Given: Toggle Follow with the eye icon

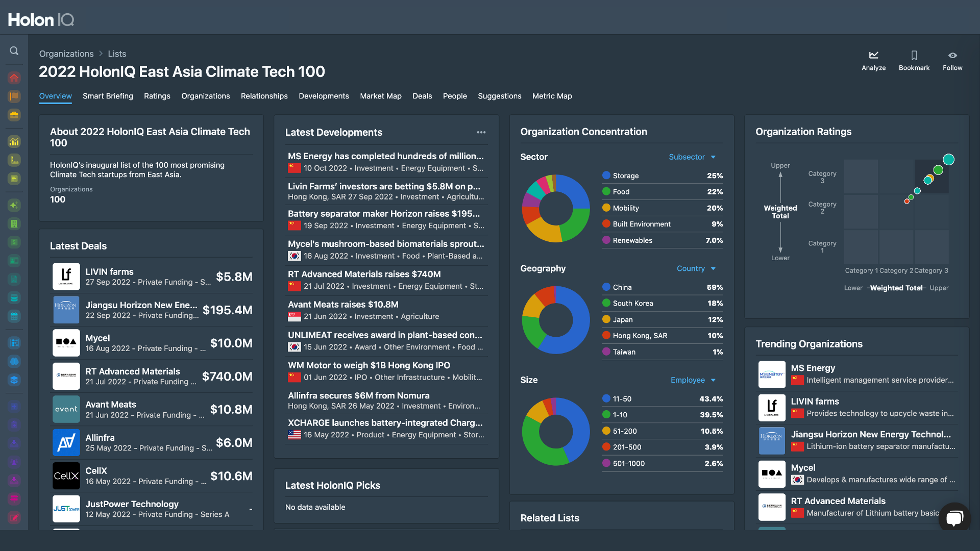Looking at the screenshot, I should 952,55.
